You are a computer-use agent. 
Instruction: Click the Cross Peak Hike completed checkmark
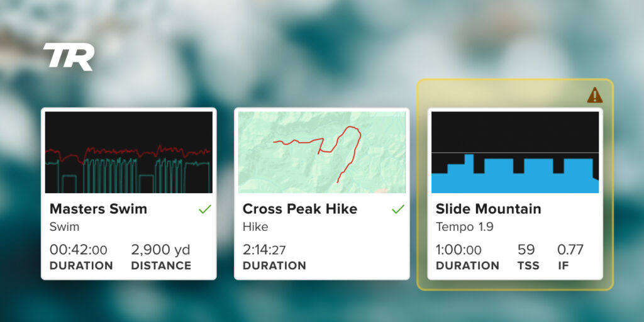click(x=397, y=209)
